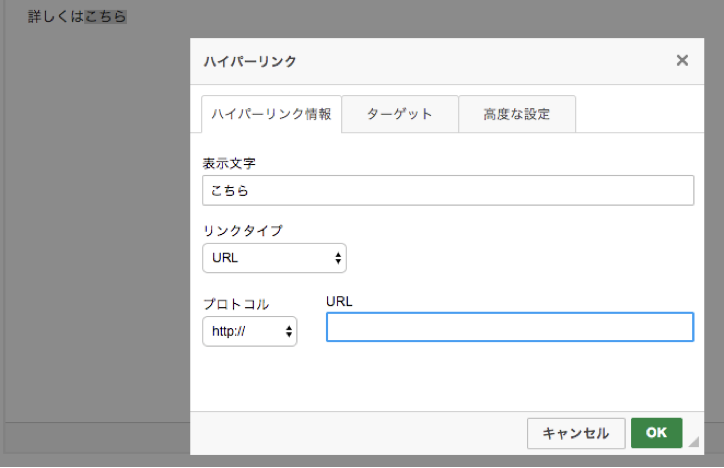Image resolution: width=724 pixels, height=468 pixels.
Task: Confirm with the green OK button
Action: point(656,433)
